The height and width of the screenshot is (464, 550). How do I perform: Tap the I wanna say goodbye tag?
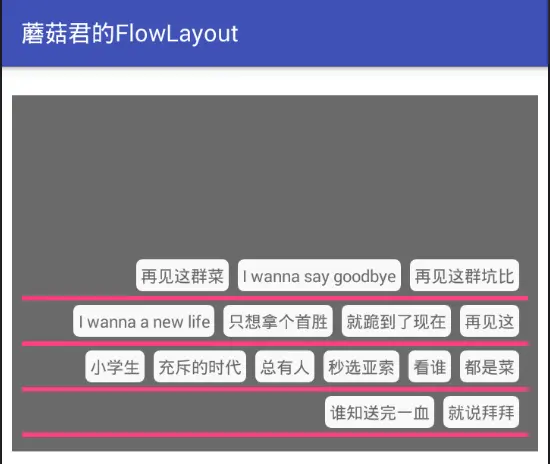319,275
